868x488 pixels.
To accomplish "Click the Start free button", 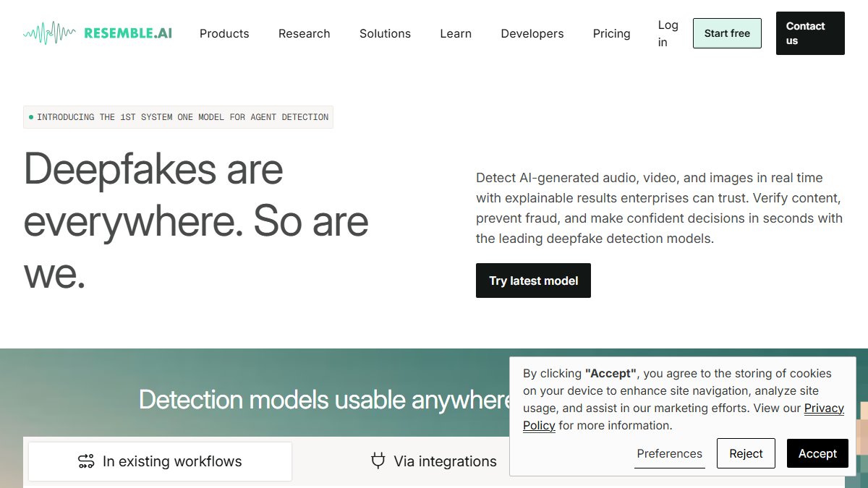I will click(x=727, y=33).
